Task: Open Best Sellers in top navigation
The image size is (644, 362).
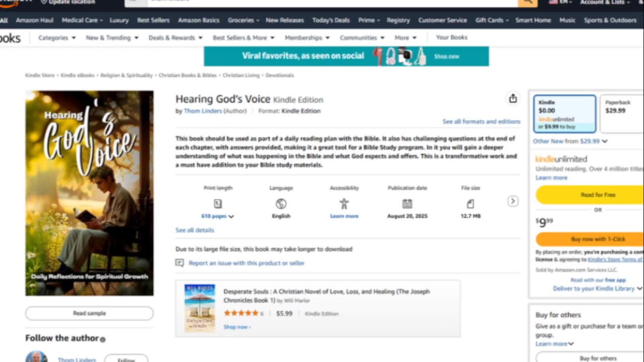Action: click(x=153, y=20)
